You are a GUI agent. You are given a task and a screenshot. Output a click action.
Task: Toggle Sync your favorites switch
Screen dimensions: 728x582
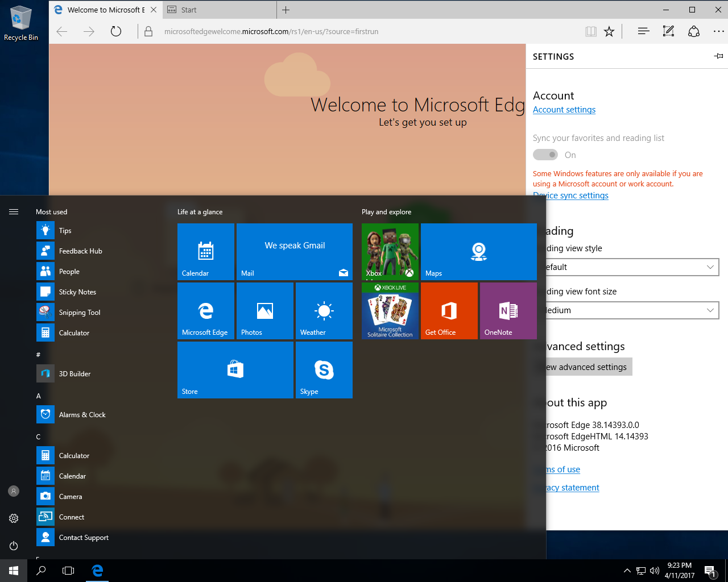click(x=545, y=155)
